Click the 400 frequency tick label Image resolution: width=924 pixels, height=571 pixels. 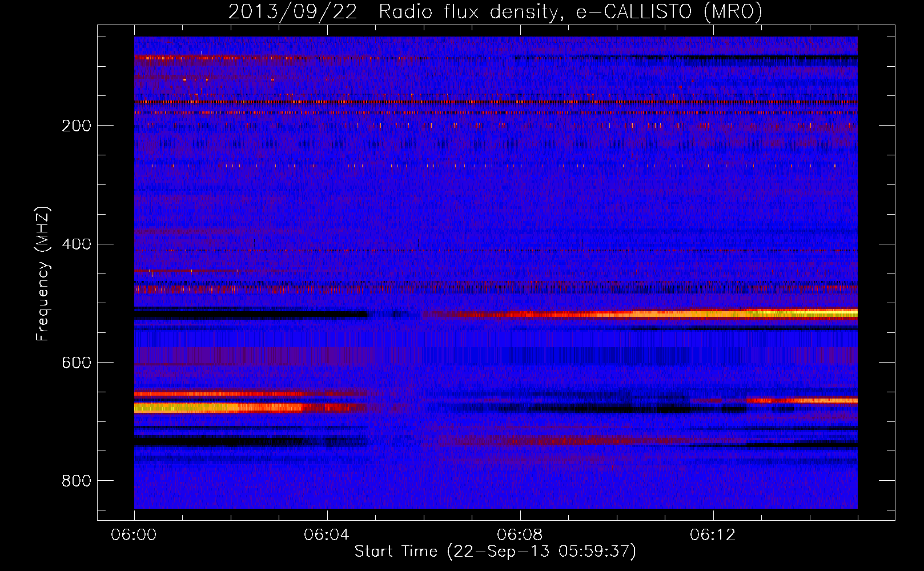(77, 244)
